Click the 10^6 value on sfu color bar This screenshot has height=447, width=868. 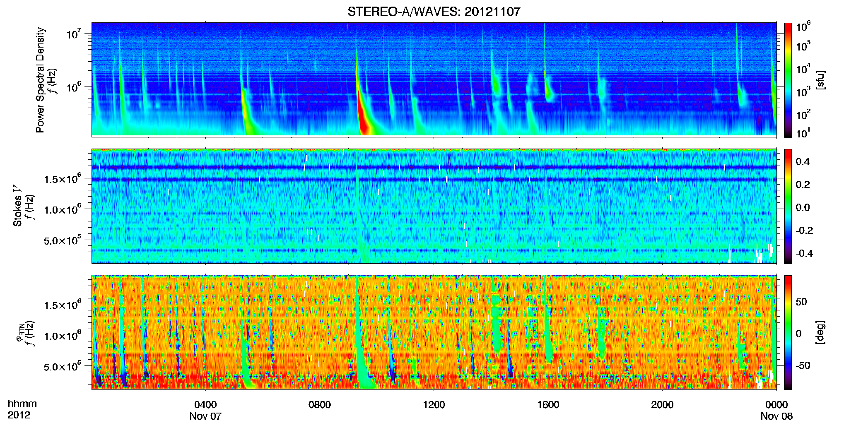pyautogui.click(x=803, y=27)
